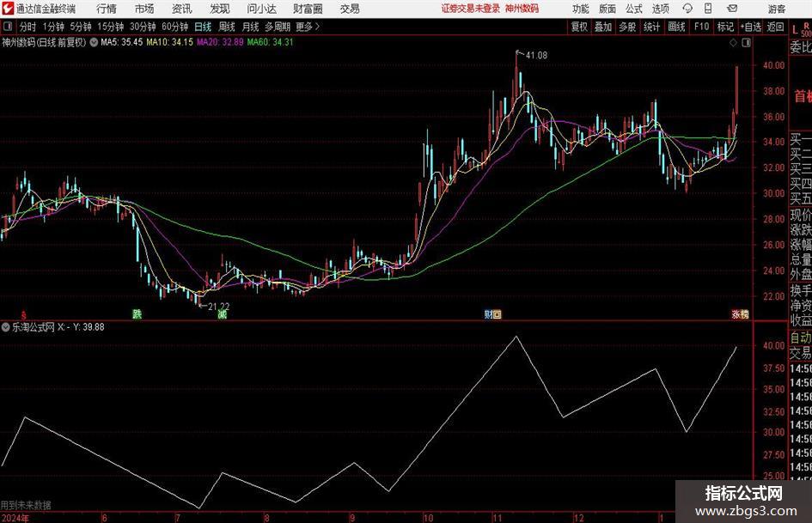Click the MA60: 34.31 label
812x523 pixels.
(x=270, y=42)
